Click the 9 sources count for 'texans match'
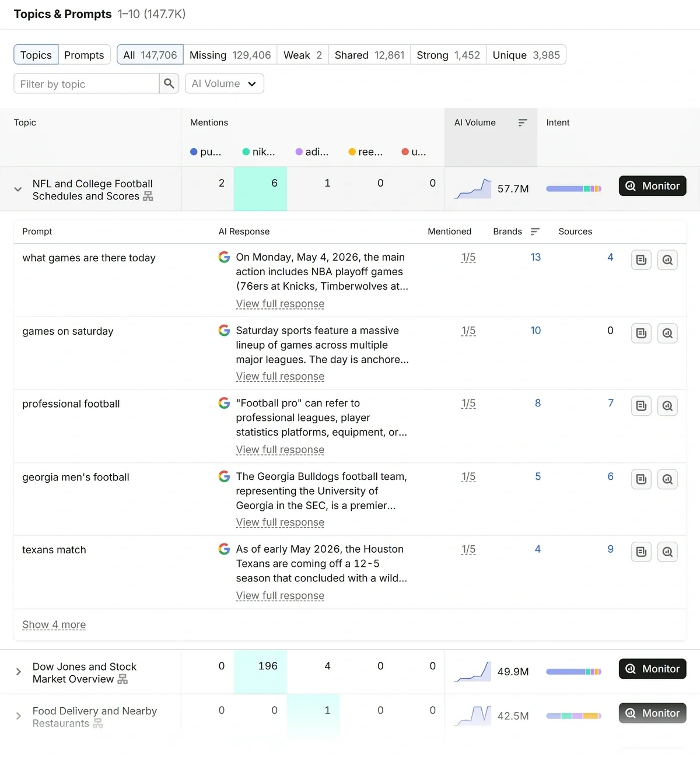Viewport: 700px width, 758px height. (x=611, y=549)
